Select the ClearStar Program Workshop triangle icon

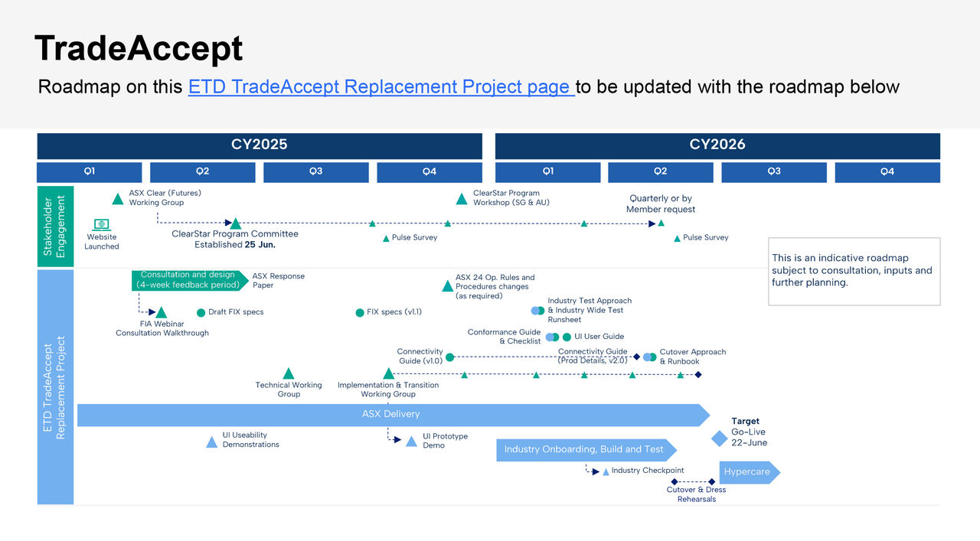tap(462, 199)
